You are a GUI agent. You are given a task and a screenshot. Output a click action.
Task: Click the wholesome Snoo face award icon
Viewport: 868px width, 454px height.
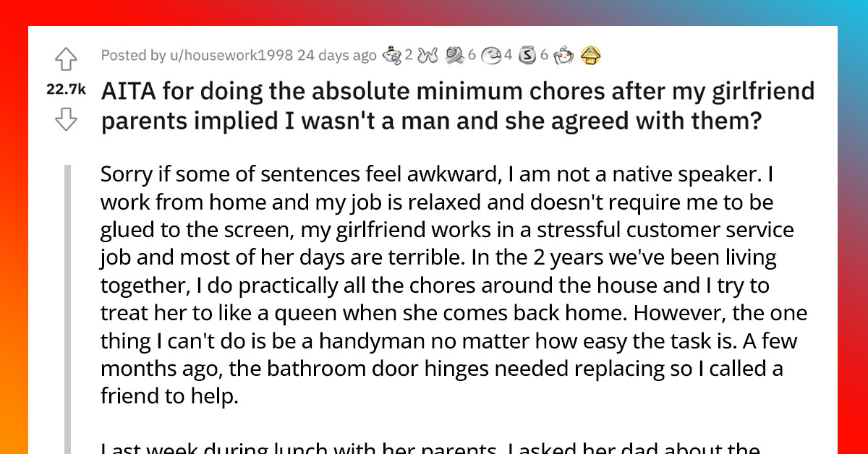[491, 56]
